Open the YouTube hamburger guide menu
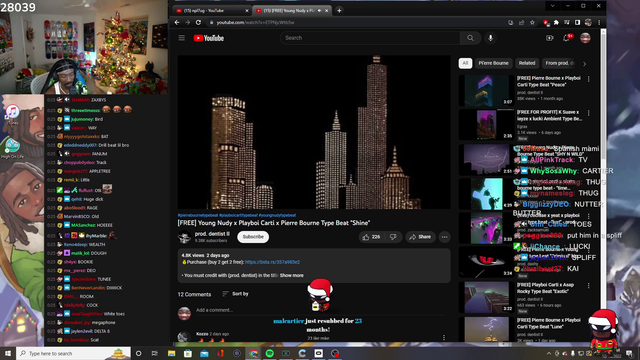The height and width of the screenshot is (360, 640). tap(182, 38)
